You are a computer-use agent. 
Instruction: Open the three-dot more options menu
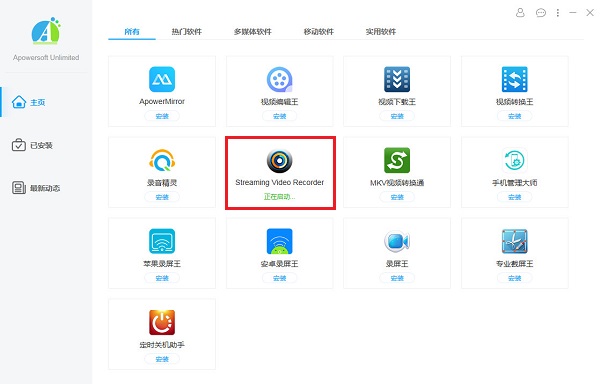click(558, 13)
